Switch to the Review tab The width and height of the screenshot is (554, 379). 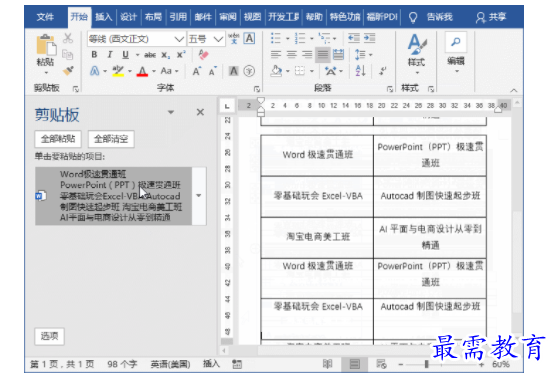point(228,17)
